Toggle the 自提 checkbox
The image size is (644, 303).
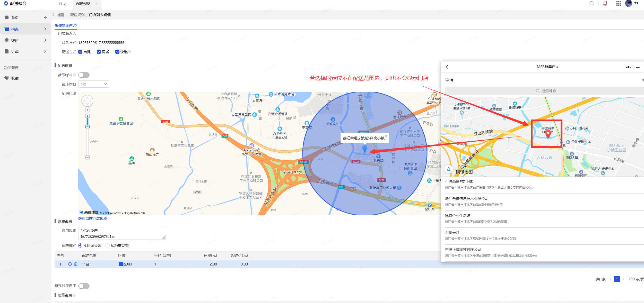click(80, 52)
